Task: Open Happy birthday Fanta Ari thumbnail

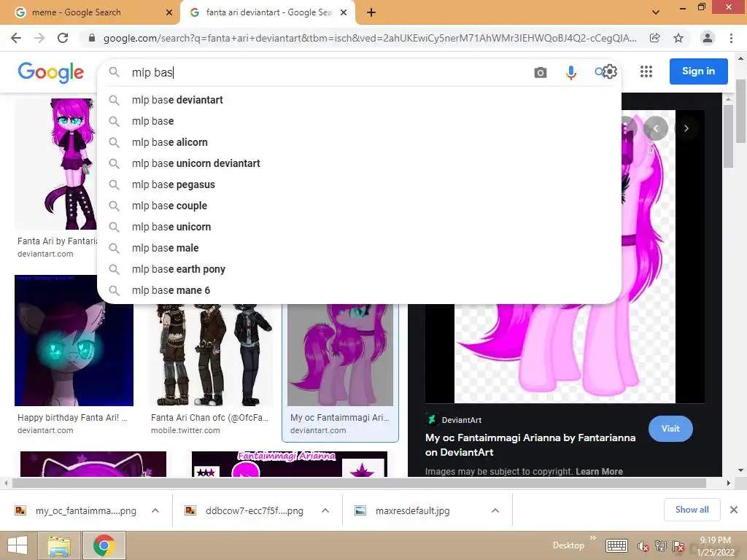Action: [74, 341]
